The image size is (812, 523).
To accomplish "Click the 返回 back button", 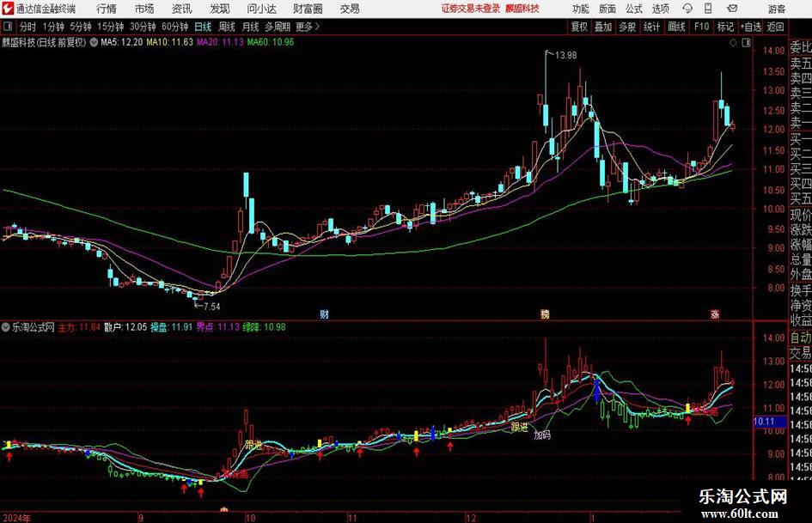I will point(775,27).
